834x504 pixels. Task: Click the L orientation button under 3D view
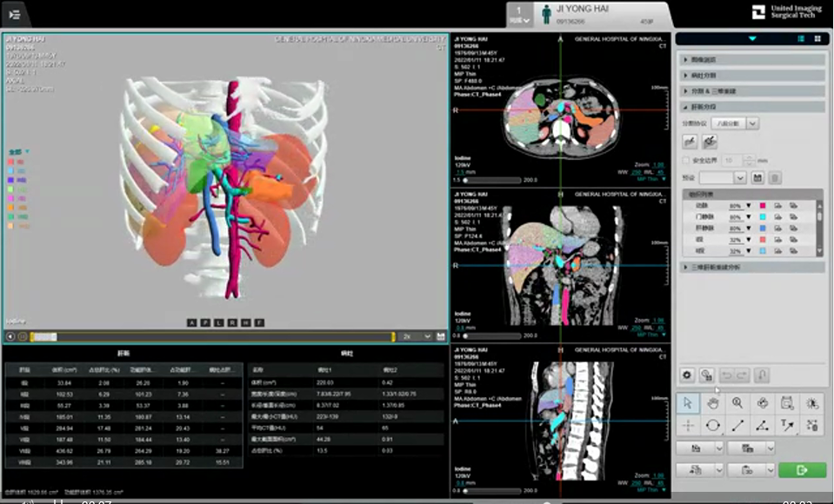pos(218,322)
